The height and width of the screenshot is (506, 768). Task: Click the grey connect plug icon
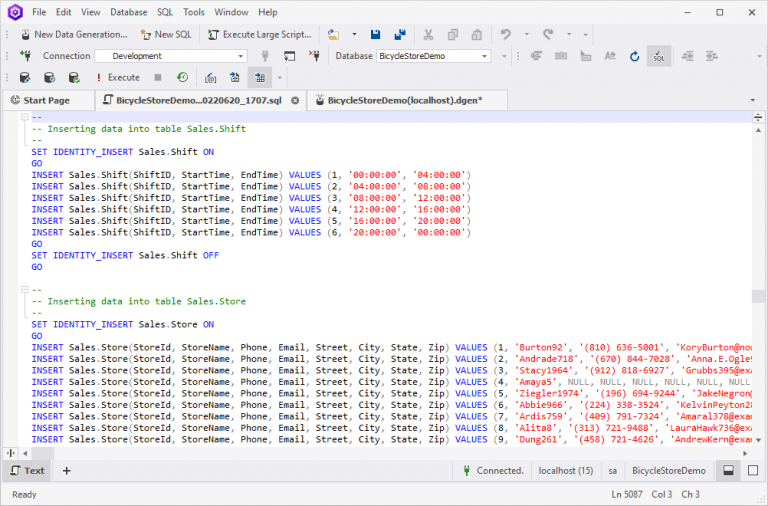coord(265,56)
